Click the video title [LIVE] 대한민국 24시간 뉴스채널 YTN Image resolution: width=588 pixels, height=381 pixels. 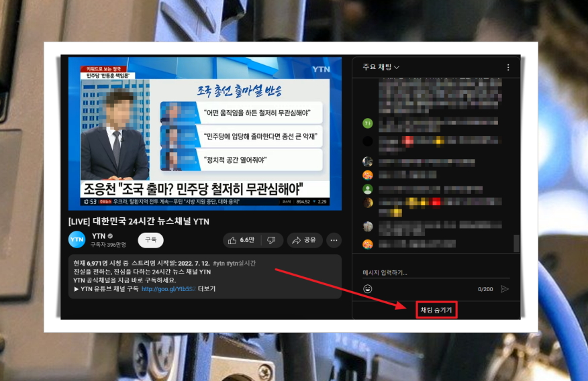139,221
